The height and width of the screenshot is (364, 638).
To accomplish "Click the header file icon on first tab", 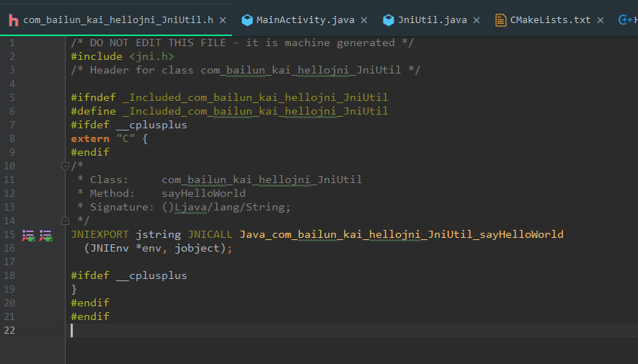I will [14, 20].
